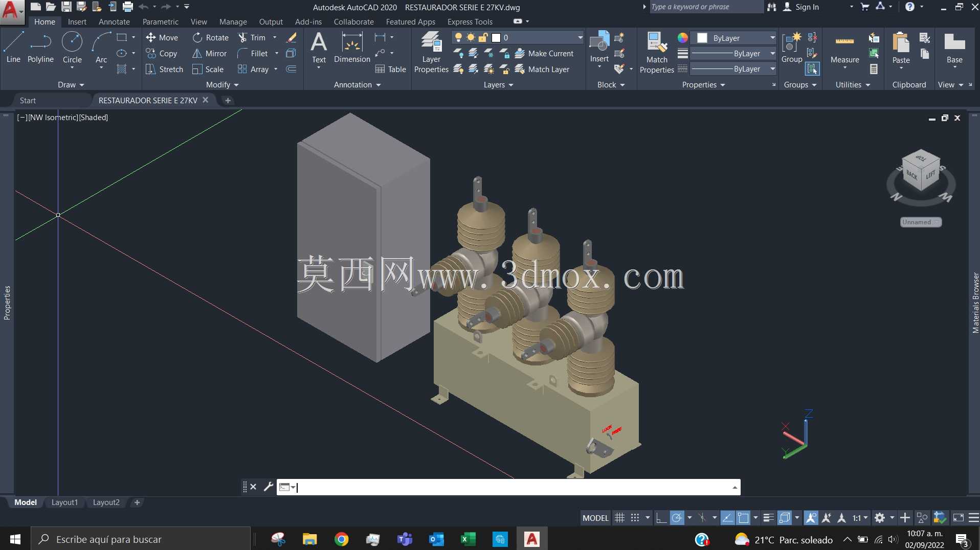Click the Unnamed view label under ViewCube

click(920, 222)
